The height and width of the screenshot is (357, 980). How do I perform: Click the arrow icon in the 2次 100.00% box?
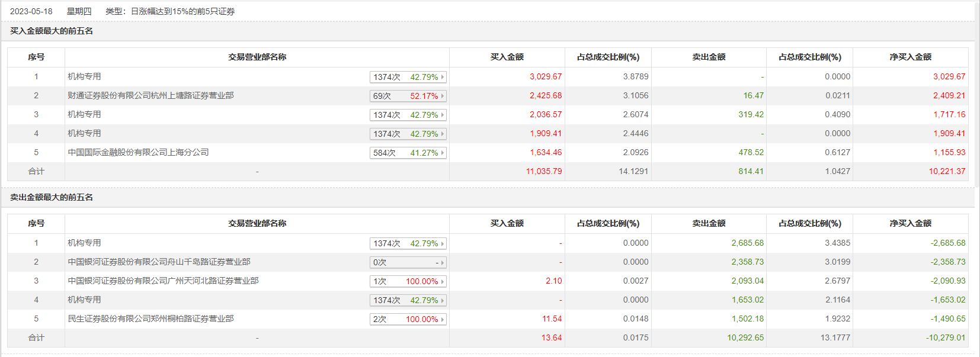coord(443,319)
